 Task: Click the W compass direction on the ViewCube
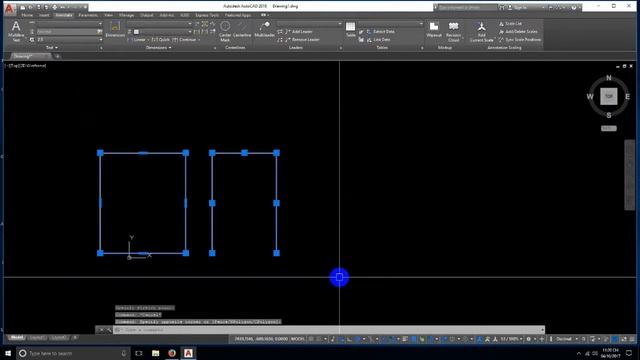[x=590, y=97]
